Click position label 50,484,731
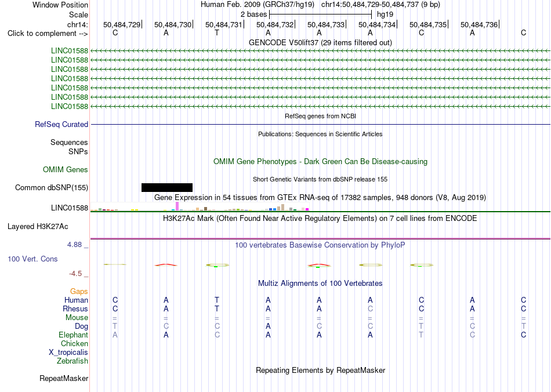 (x=224, y=24)
